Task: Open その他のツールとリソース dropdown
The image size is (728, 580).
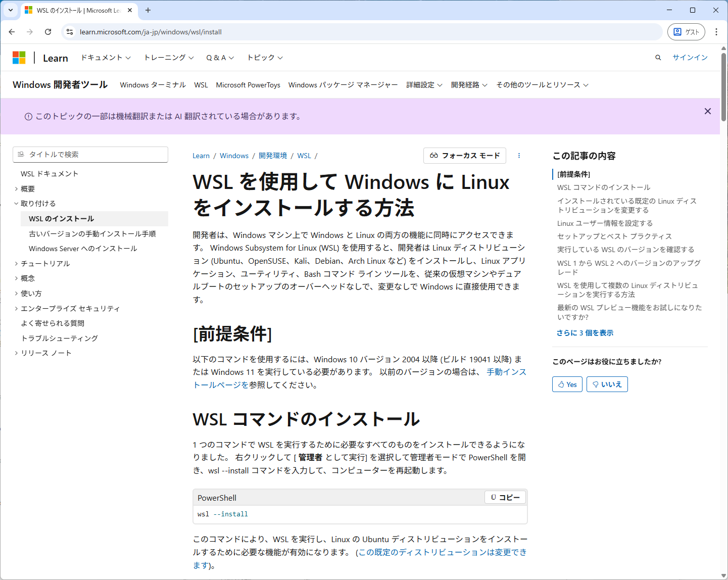Action: 542,85
